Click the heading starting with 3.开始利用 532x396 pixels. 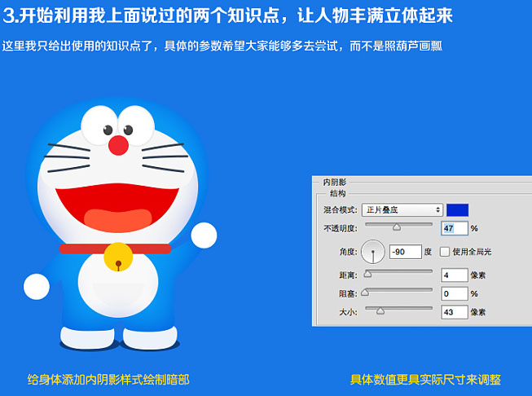tap(227, 15)
